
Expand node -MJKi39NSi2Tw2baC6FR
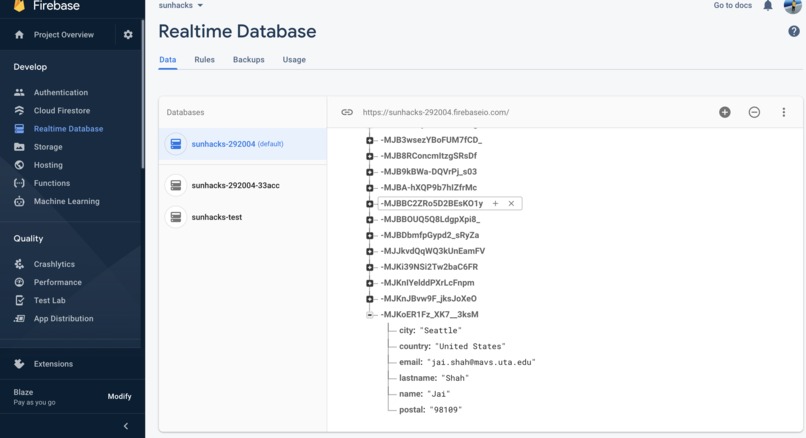click(370, 268)
